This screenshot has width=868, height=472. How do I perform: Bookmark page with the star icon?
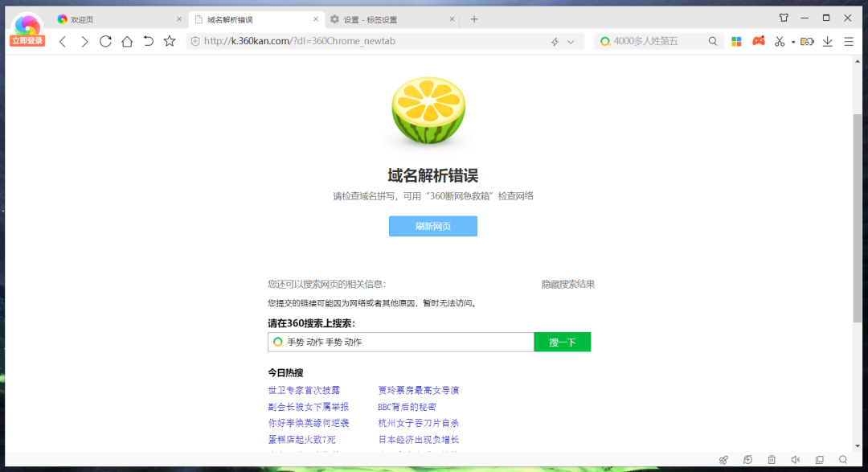coord(170,41)
